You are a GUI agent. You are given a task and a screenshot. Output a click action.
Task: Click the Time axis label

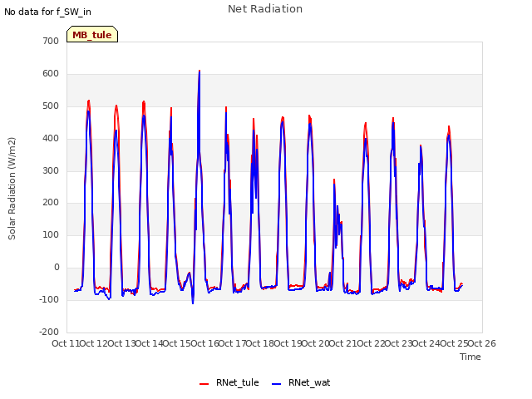click(470, 357)
